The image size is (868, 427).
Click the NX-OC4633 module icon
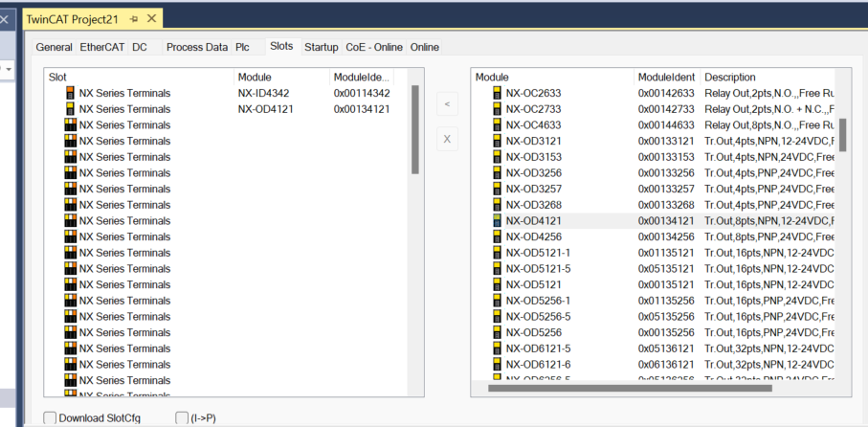tap(497, 125)
